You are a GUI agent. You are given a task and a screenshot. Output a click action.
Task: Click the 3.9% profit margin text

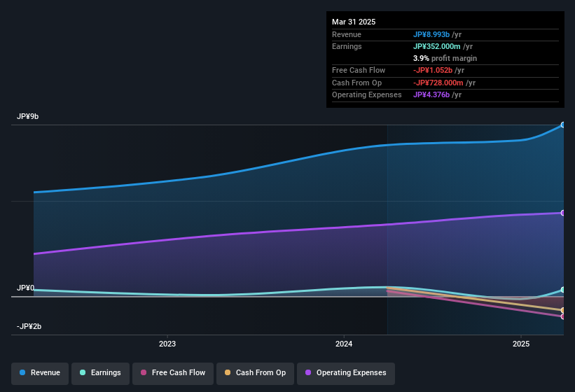pos(445,58)
